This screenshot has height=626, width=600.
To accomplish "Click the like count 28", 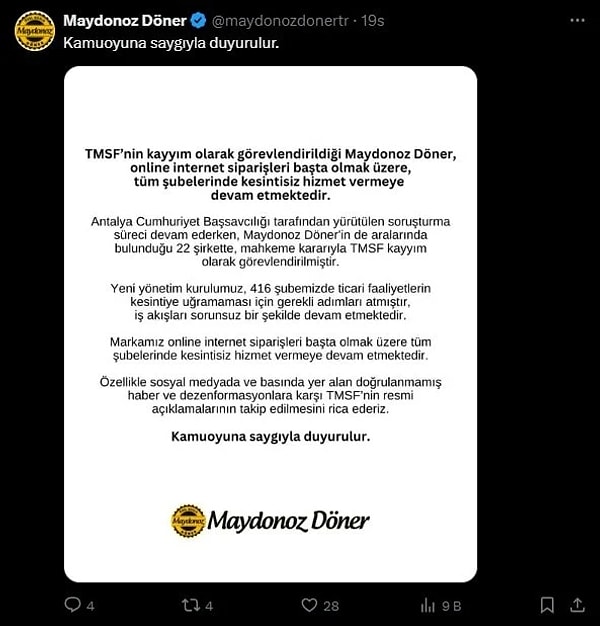I will coord(331,606).
